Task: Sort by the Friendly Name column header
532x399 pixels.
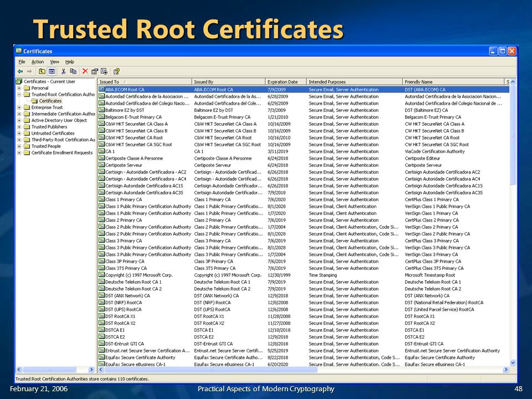Action: click(453, 82)
